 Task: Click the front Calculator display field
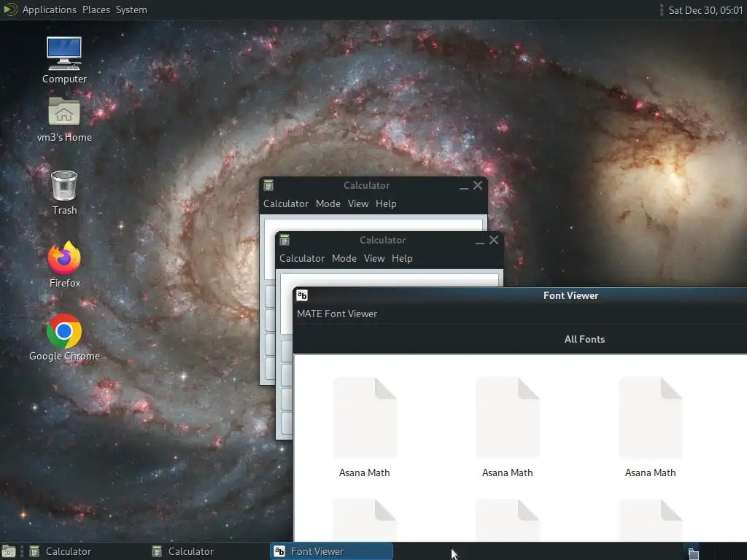coord(390,280)
